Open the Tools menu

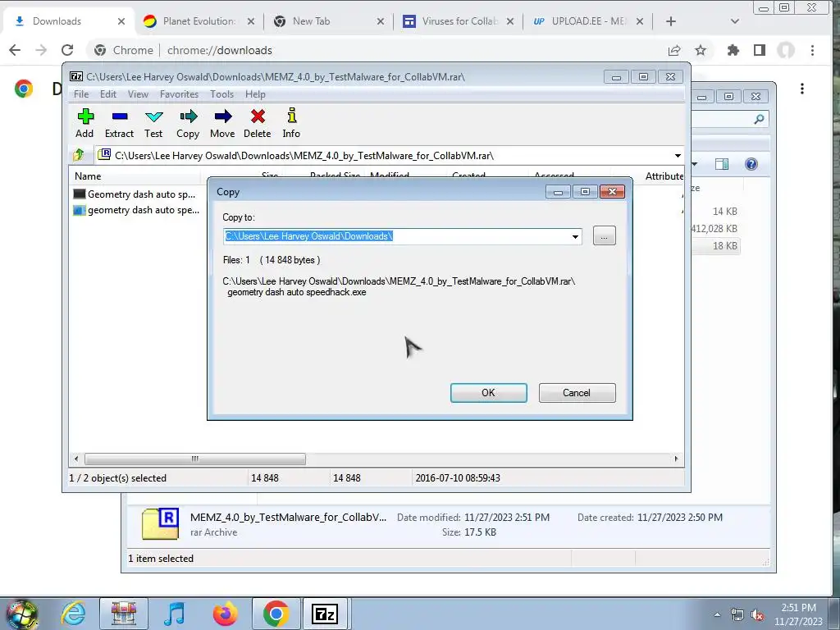point(221,94)
